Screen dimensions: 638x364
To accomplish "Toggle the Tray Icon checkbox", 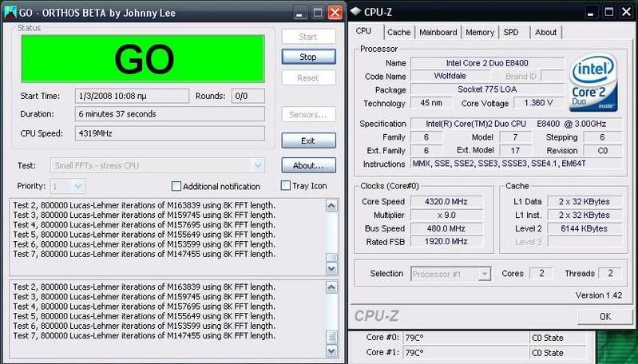I will click(286, 186).
